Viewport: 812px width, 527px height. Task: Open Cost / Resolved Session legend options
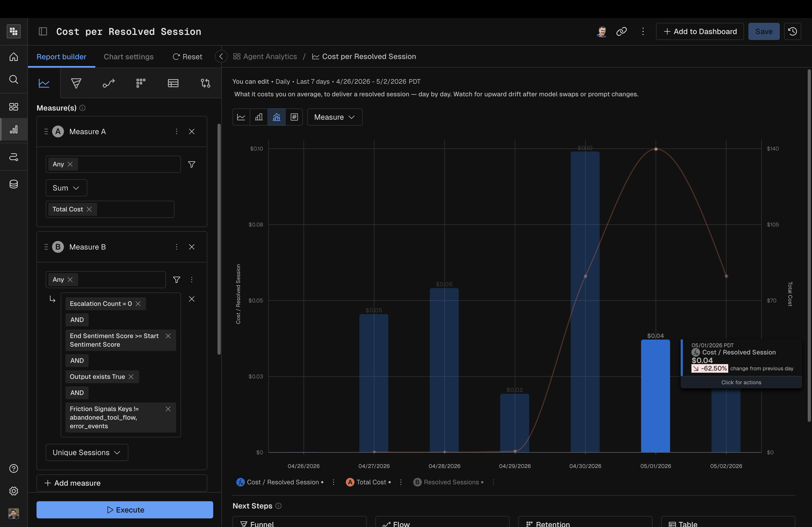[x=333, y=482]
